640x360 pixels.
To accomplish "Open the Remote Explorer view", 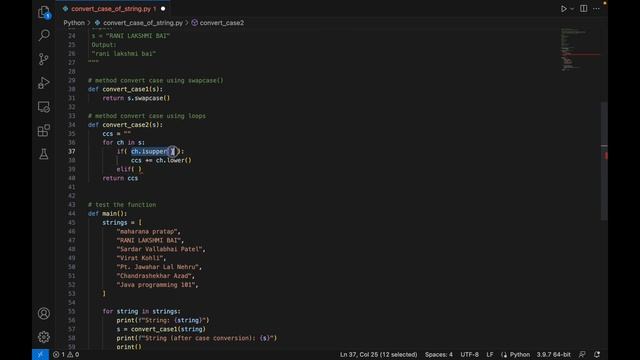I will tap(44, 107).
